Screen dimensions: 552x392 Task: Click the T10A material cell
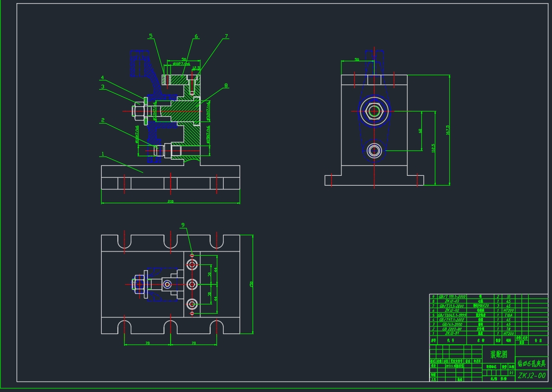pos(508,315)
